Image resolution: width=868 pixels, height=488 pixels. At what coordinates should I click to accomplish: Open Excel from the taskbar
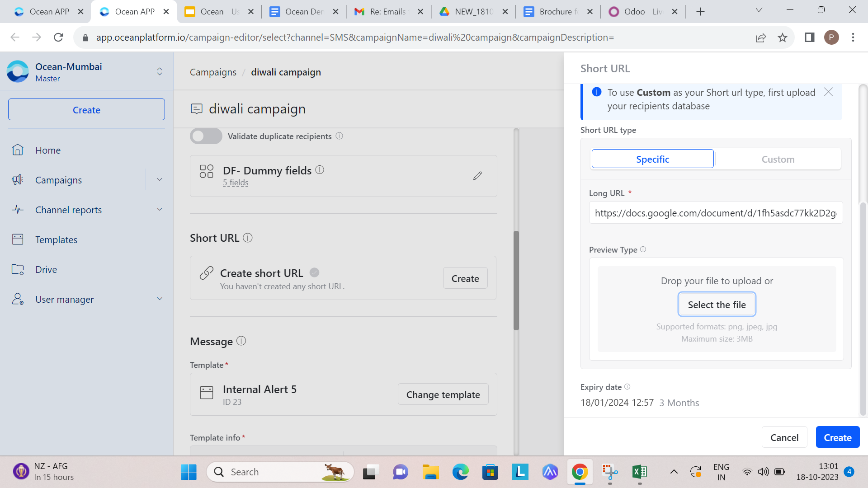coord(640,472)
